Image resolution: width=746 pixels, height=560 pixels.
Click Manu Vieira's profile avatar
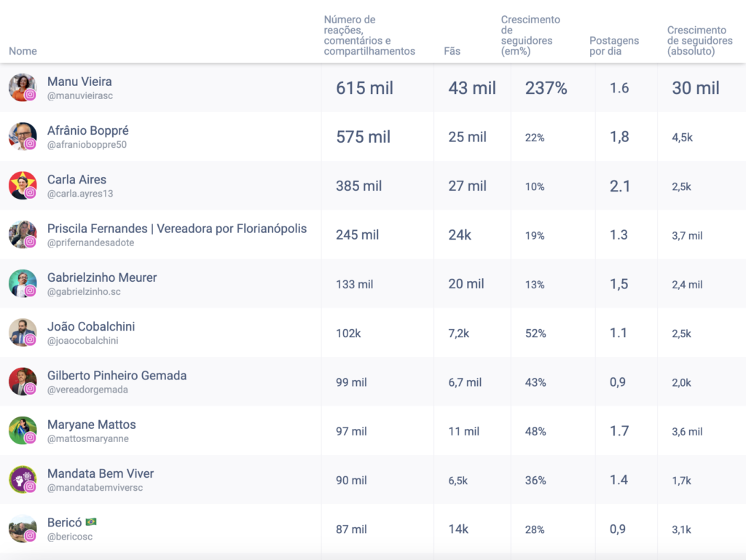point(23,87)
